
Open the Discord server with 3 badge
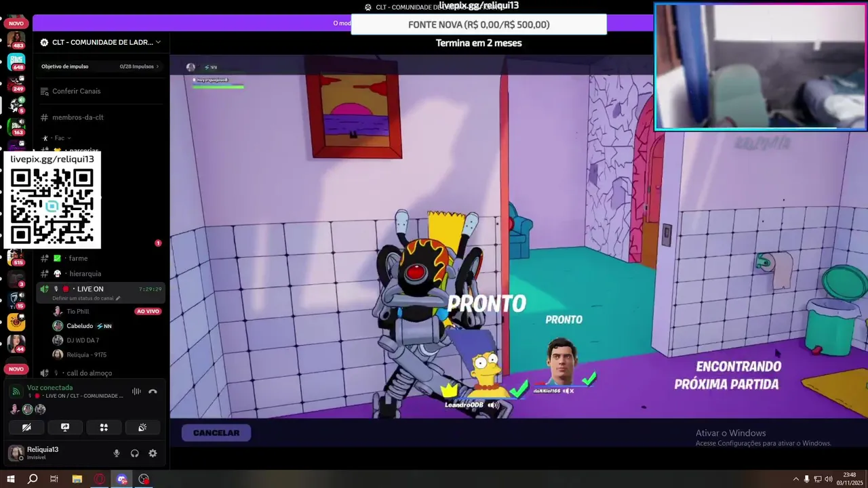click(x=16, y=278)
